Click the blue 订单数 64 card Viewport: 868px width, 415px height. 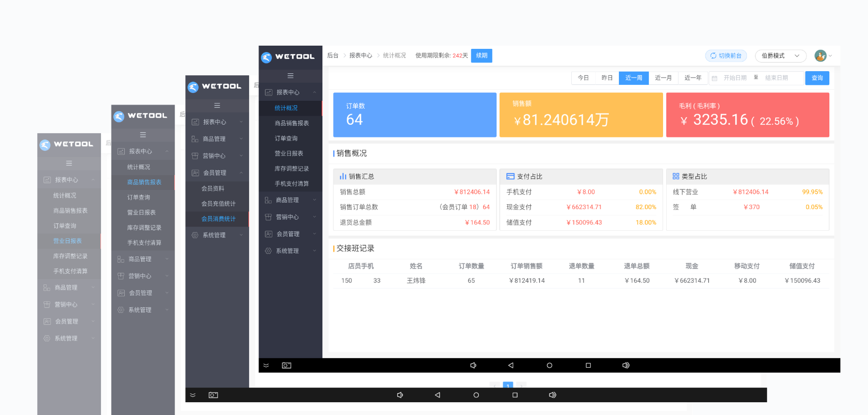(x=415, y=115)
